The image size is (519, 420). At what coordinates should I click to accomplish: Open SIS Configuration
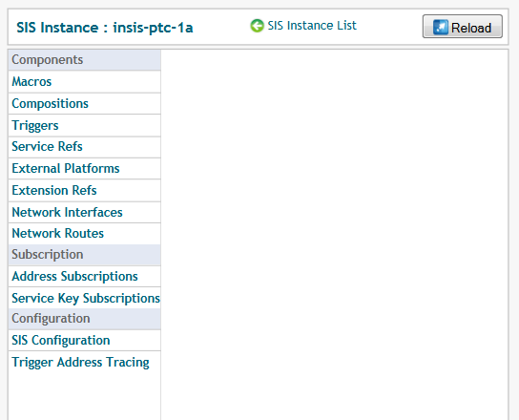pyautogui.click(x=61, y=340)
